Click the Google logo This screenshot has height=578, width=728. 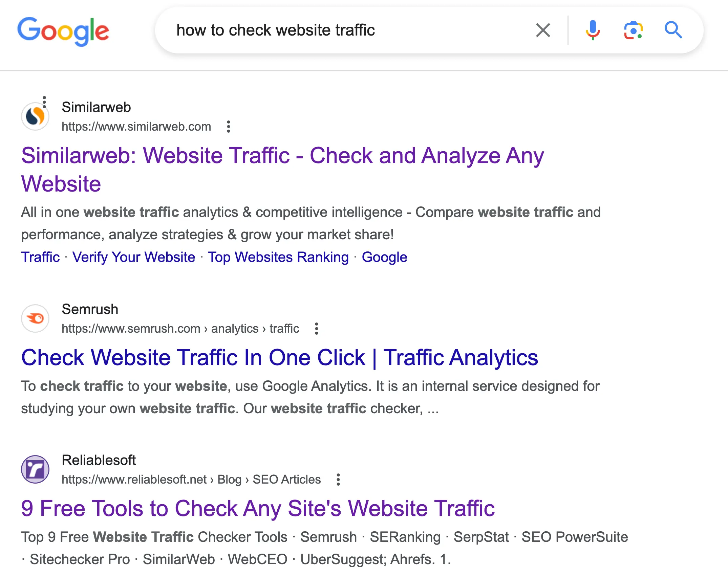pos(63,31)
